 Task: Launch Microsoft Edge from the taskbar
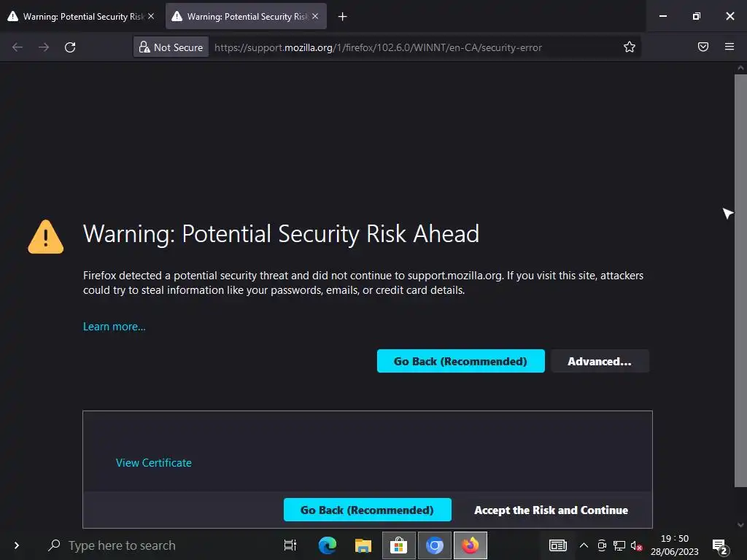click(328, 545)
